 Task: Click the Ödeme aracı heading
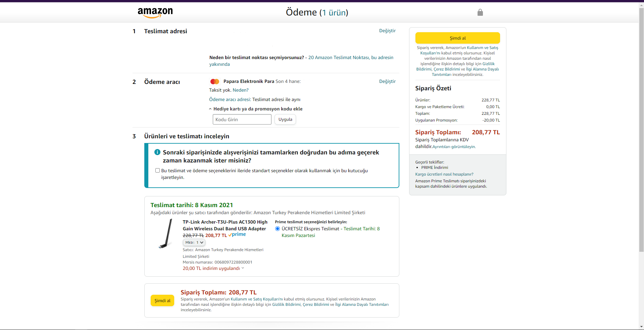[162, 82]
